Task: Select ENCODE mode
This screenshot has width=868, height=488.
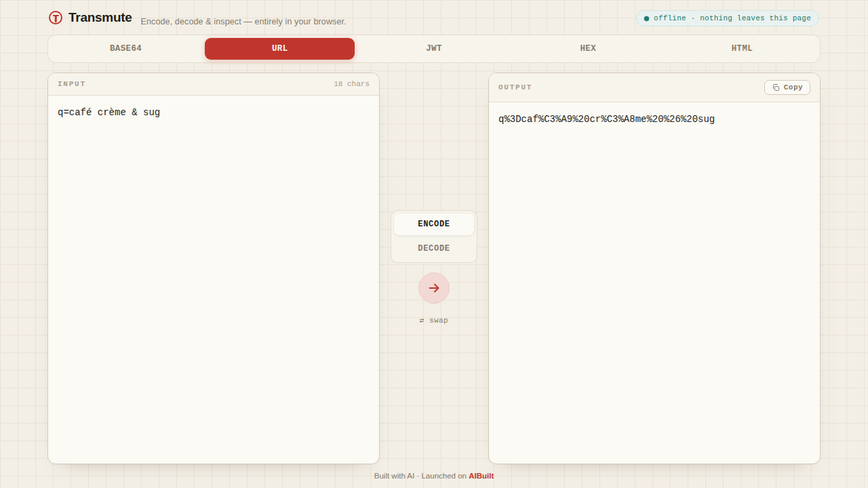Action: tap(434, 224)
